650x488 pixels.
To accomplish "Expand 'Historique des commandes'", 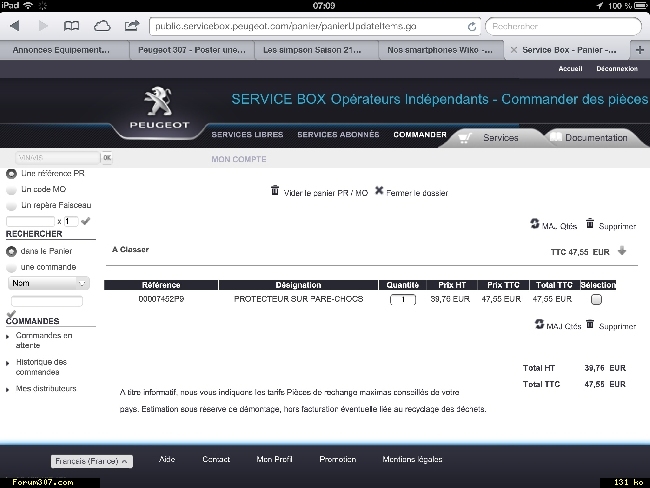I will click(x=41, y=367).
